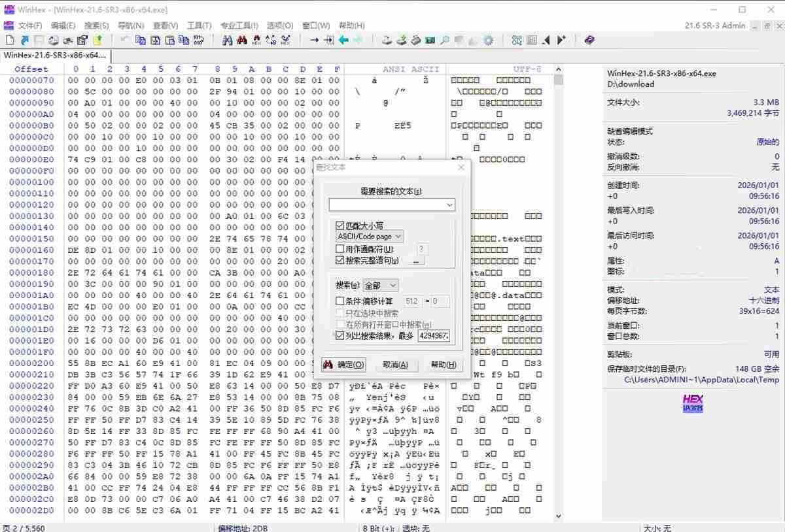
Task: Click the Go to page arrow-bar icon
Action: pyautogui.click(x=328, y=40)
